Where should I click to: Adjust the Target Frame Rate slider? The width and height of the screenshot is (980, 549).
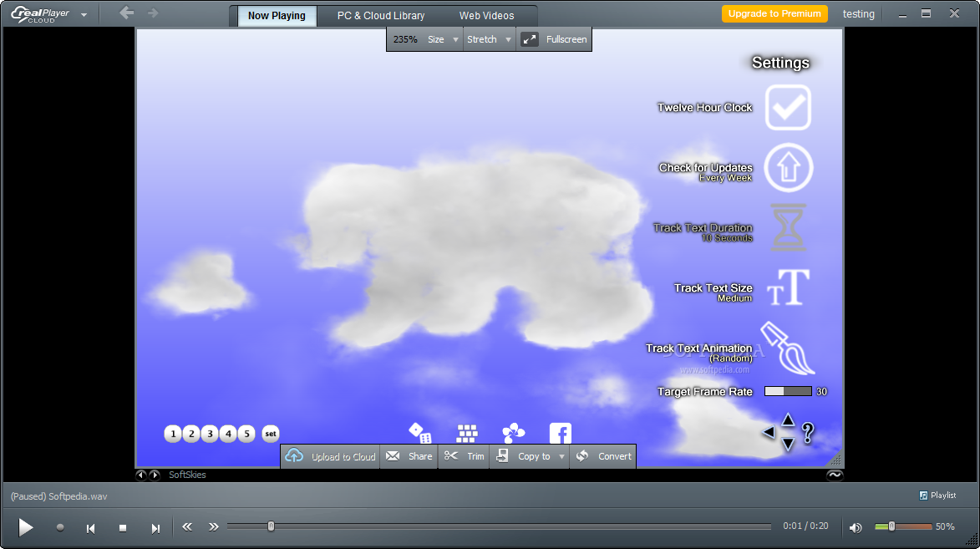(x=788, y=391)
